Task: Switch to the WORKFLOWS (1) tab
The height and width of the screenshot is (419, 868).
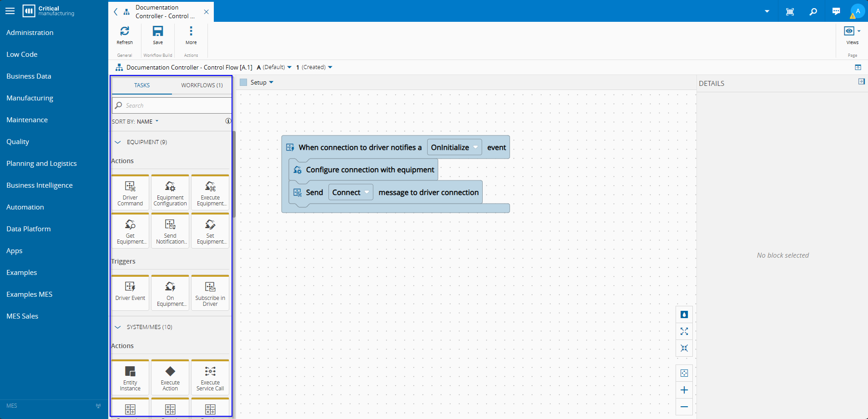Action: tap(202, 85)
